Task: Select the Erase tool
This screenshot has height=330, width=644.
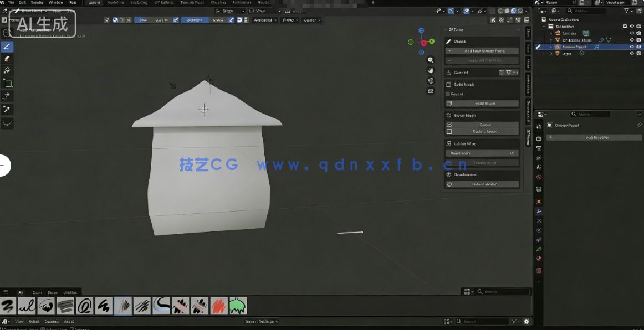Action: tap(7, 59)
